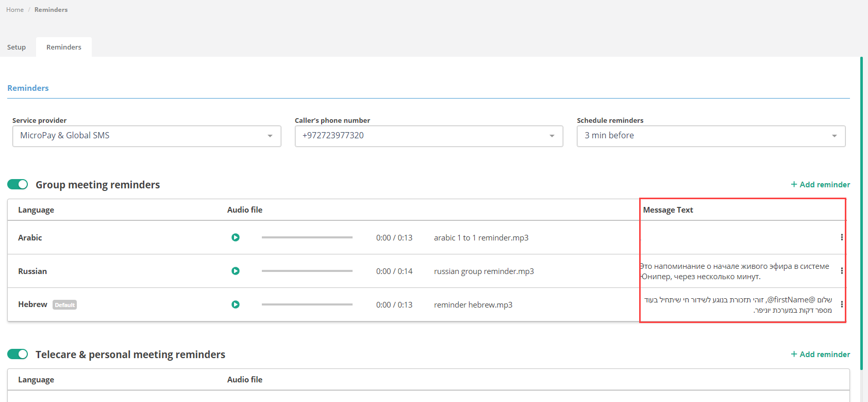Play the Hebrew reminder audio

[x=236, y=304]
